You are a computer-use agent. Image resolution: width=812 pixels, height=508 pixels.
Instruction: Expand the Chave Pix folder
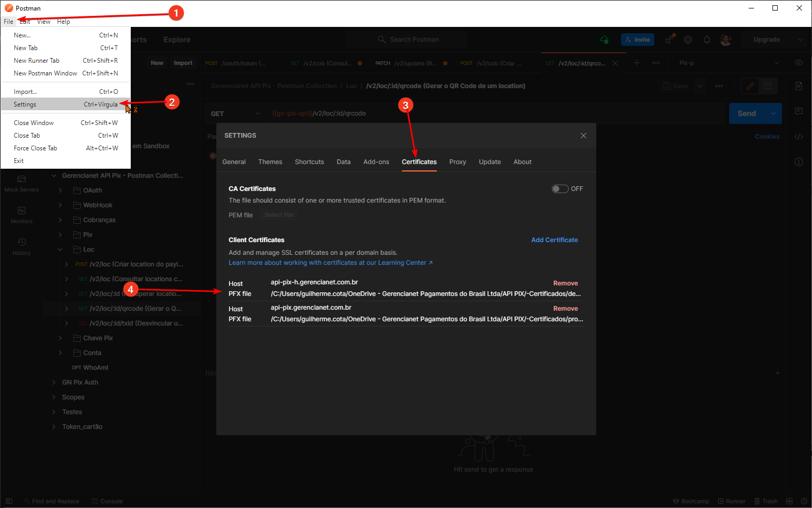pos(60,338)
